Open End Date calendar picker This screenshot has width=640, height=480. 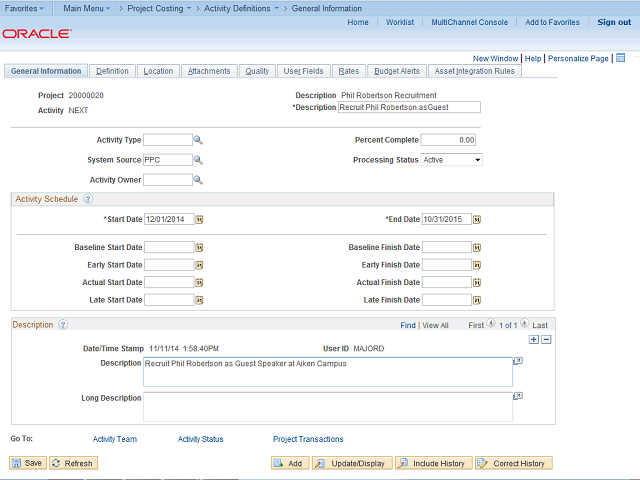click(x=477, y=219)
